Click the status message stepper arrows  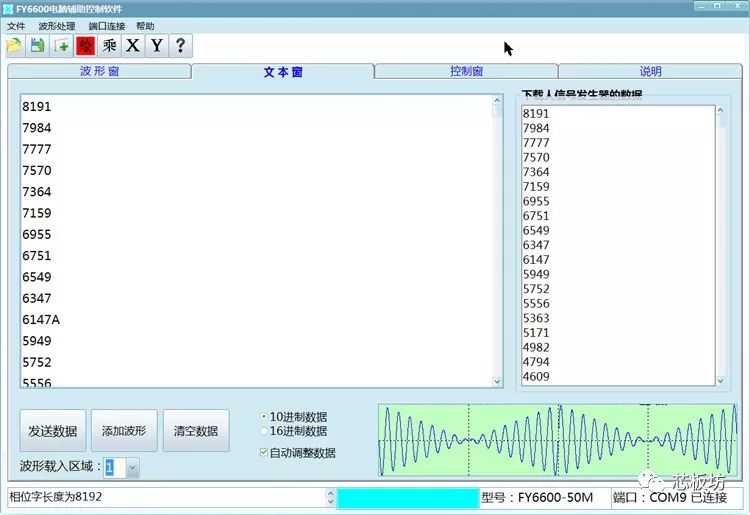pyautogui.click(x=331, y=497)
